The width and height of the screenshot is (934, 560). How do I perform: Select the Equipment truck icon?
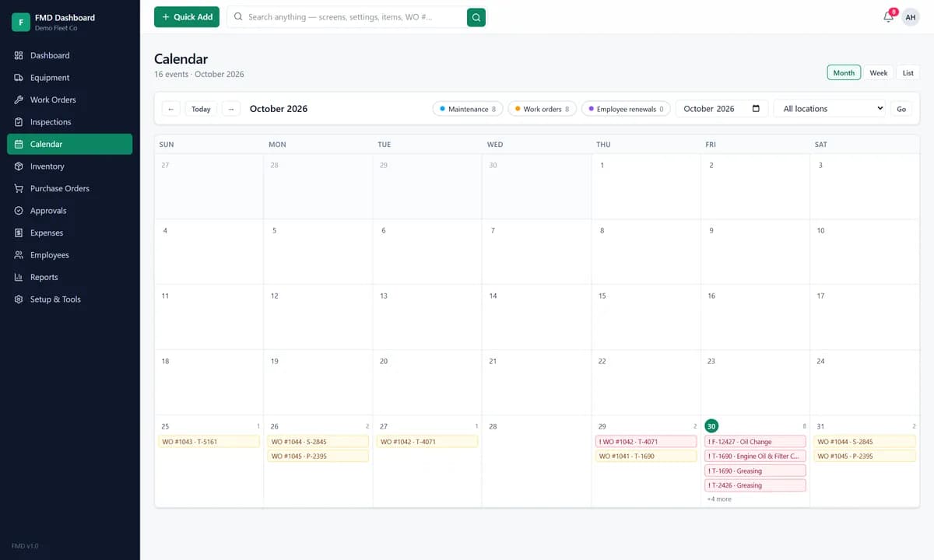pos(19,78)
